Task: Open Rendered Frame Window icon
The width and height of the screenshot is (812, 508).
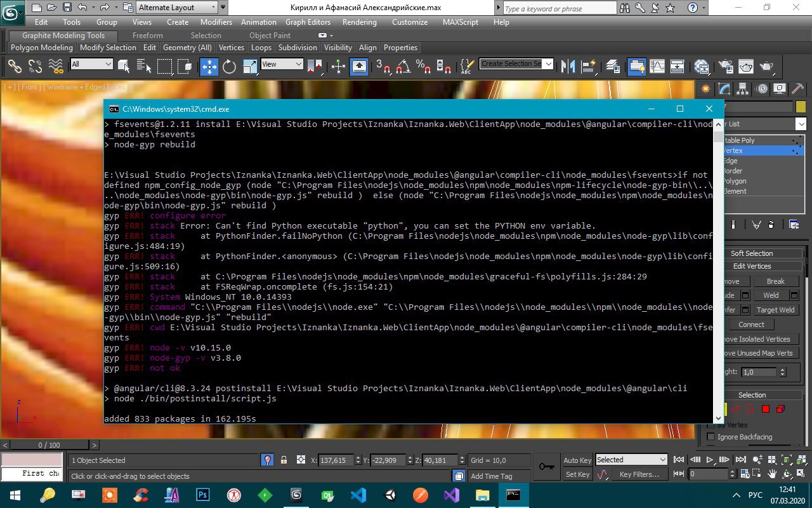Action: pyautogui.click(x=745, y=66)
